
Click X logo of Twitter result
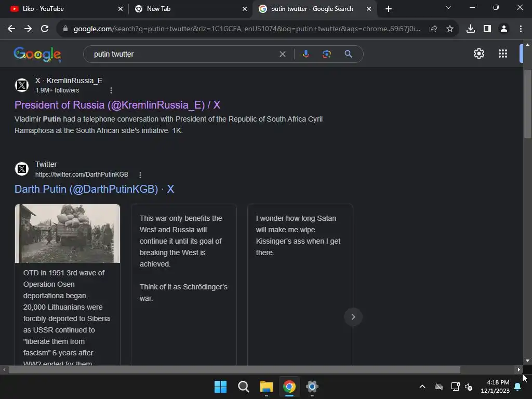tap(22, 169)
